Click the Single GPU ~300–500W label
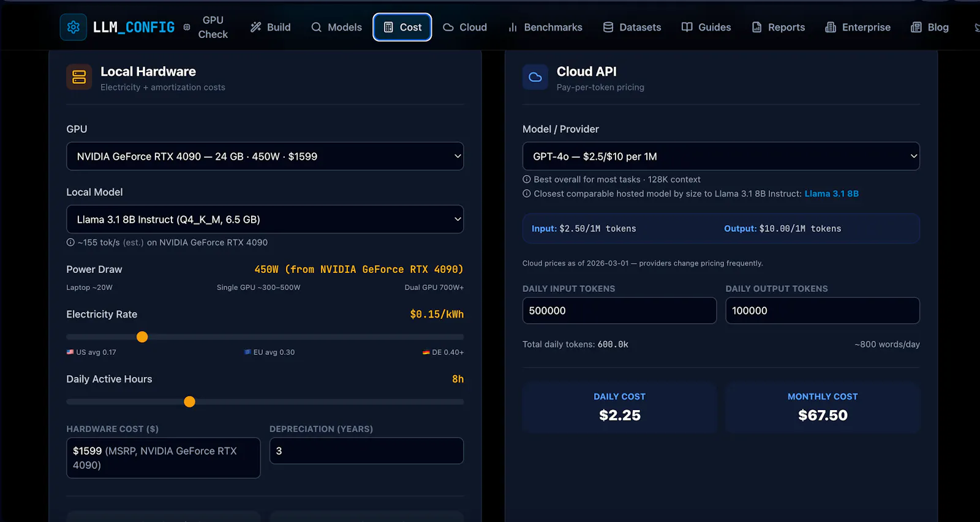Image resolution: width=980 pixels, height=522 pixels. (258, 287)
